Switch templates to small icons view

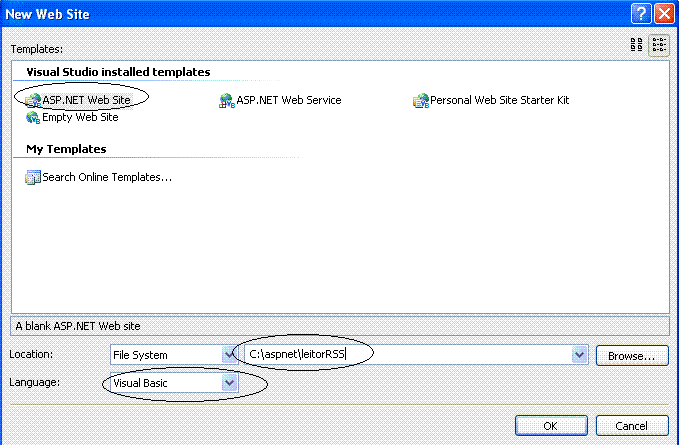point(659,45)
